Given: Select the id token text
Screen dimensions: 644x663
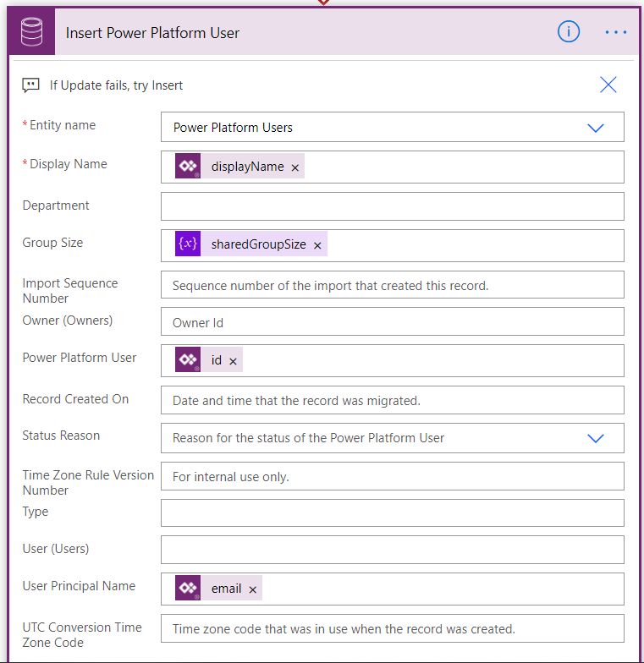Looking at the screenshot, I should click(217, 360).
